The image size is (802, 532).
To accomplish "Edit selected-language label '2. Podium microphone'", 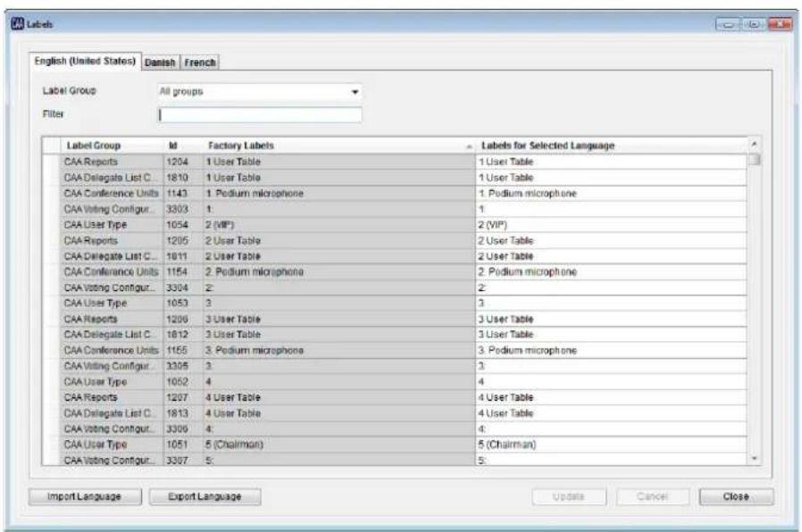I will pos(611,272).
